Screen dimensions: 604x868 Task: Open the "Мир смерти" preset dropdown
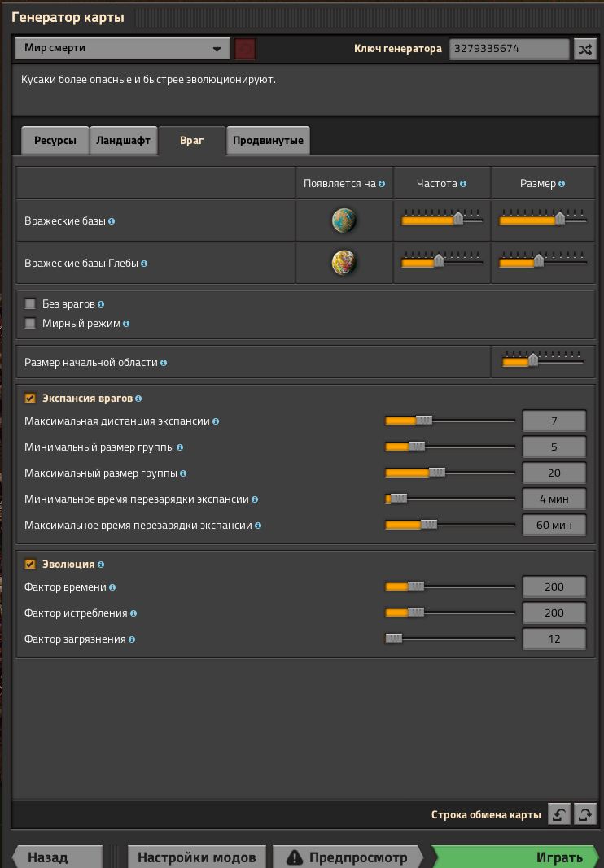coord(122,49)
